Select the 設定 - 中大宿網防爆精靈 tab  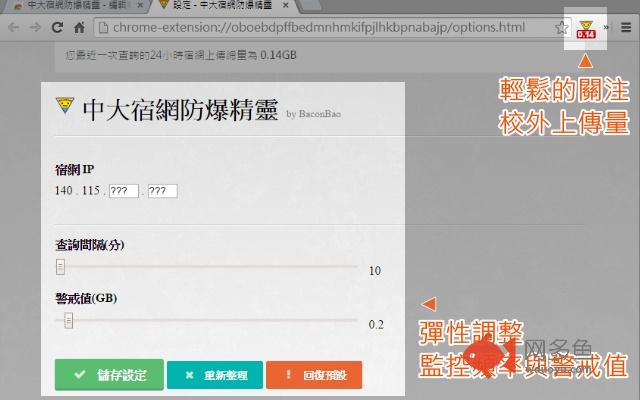coord(222,5)
